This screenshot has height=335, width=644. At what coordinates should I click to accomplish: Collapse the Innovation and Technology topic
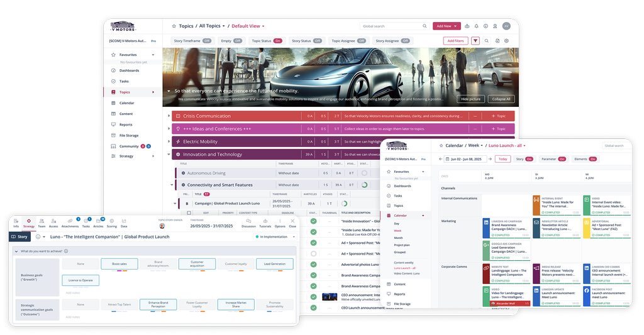169,155
